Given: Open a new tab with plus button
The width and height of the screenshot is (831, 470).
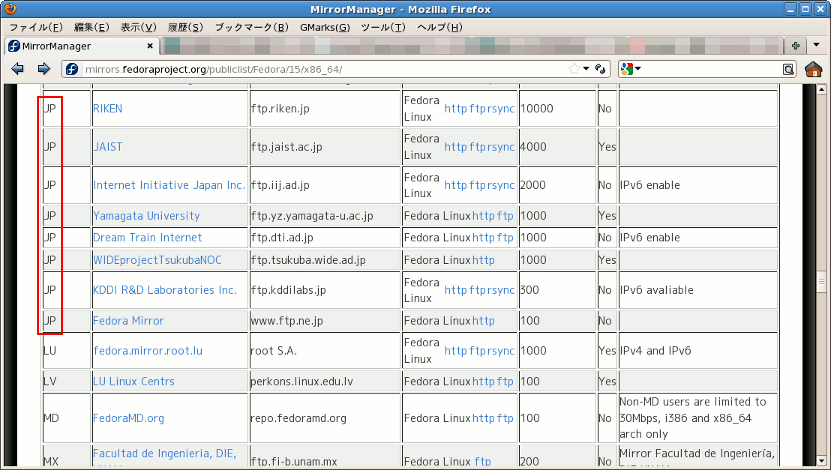Looking at the screenshot, I should tap(796, 46).
